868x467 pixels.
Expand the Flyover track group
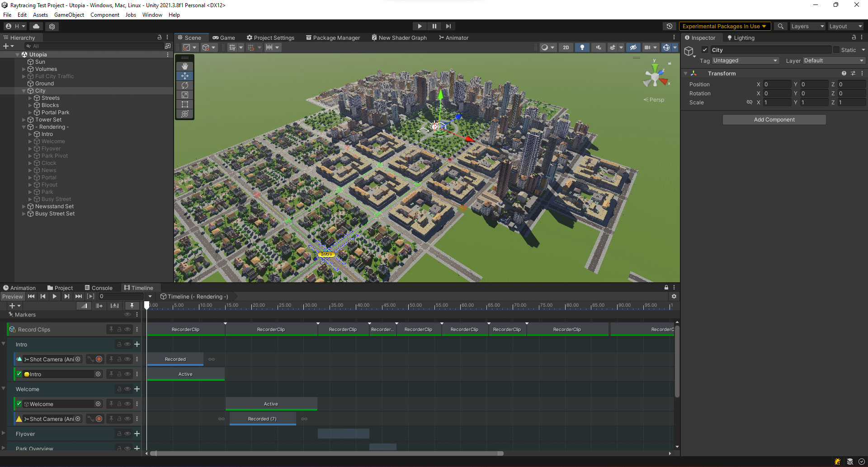[x=4, y=434]
